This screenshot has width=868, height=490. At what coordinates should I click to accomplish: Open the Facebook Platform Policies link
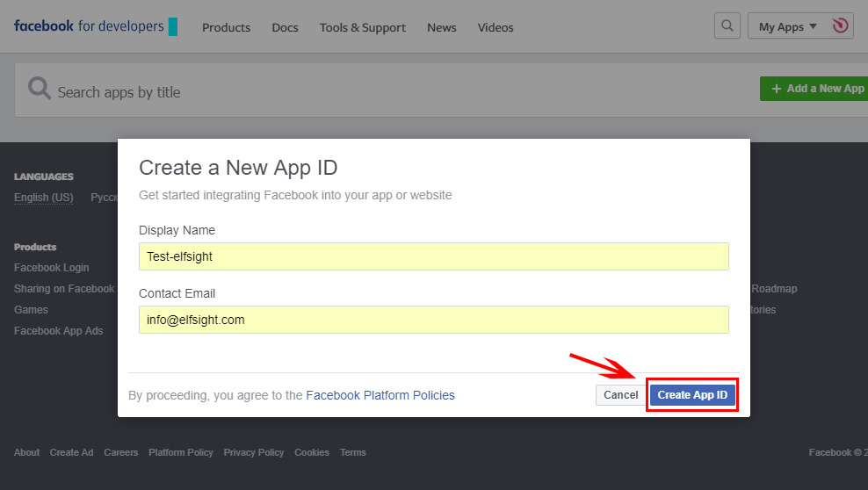click(380, 395)
